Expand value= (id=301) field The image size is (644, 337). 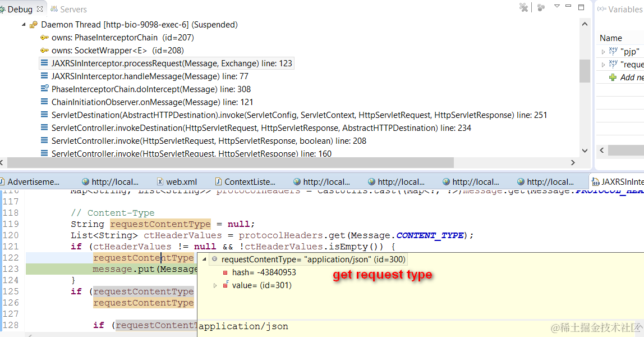pos(215,285)
